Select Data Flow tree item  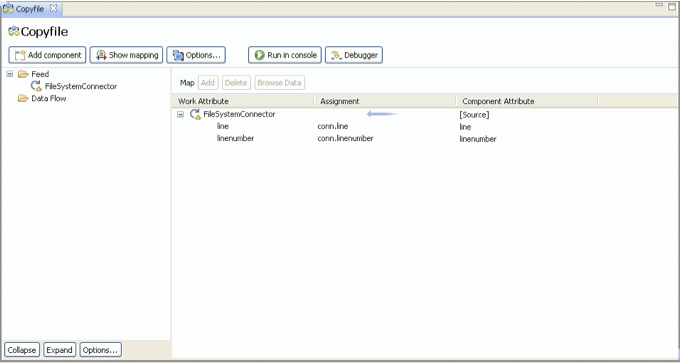[x=49, y=98]
